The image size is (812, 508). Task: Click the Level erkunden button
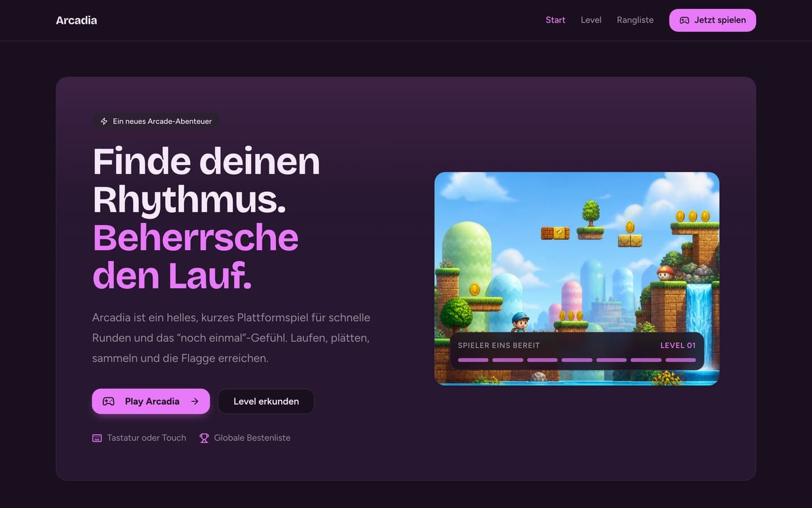tap(266, 401)
